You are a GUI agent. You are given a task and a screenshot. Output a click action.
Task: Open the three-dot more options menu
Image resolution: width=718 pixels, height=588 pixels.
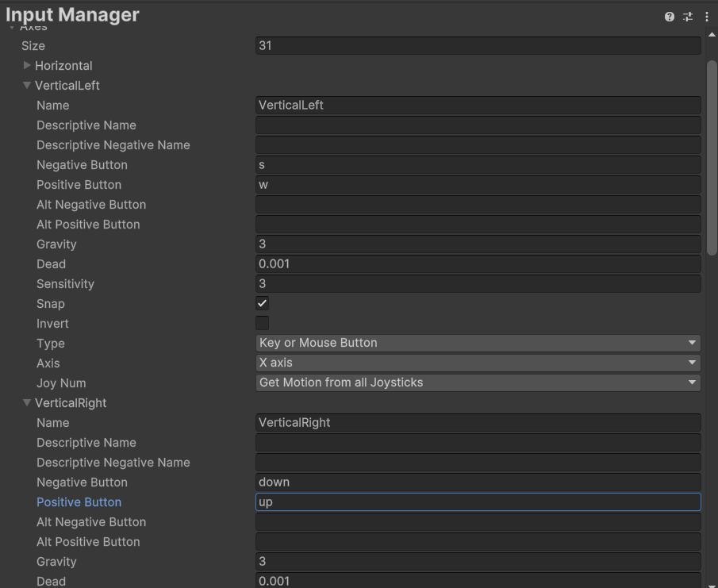tap(707, 17)
